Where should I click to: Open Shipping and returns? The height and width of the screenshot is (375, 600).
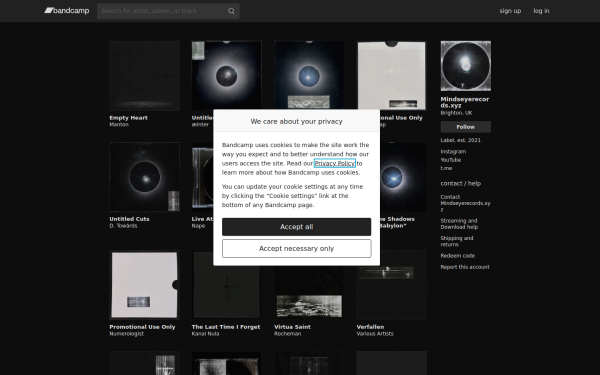pos(457,241)
